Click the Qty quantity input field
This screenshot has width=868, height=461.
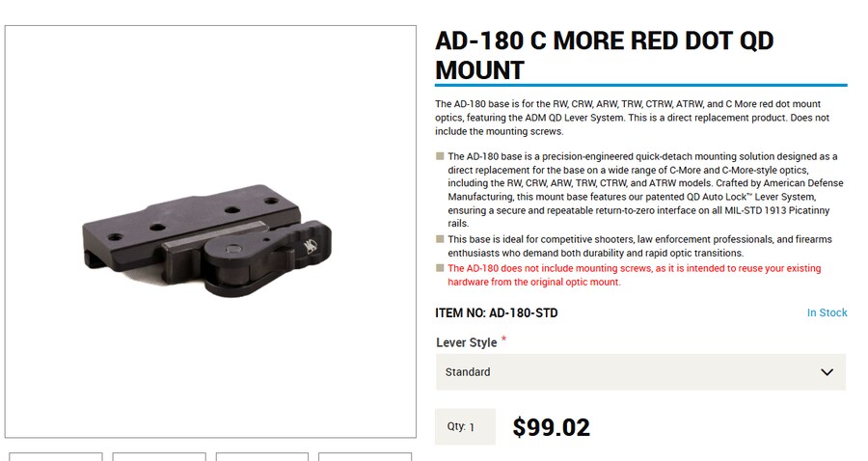click(x=465, y=426)
